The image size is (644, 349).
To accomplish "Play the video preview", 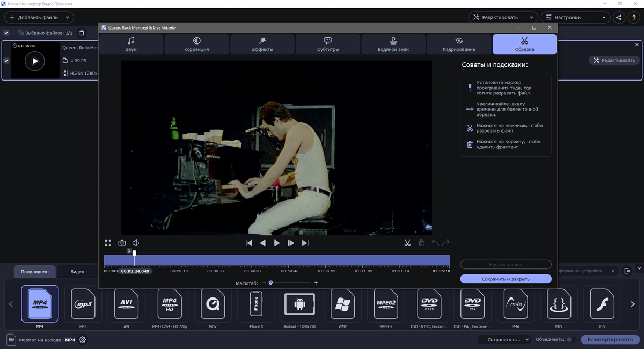I will (277, 243).
